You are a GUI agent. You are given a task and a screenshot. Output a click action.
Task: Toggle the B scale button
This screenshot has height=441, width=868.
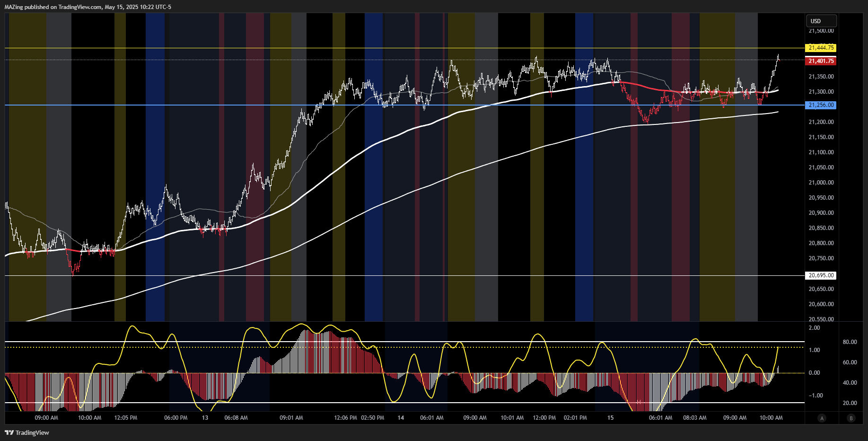click(851, 418)
